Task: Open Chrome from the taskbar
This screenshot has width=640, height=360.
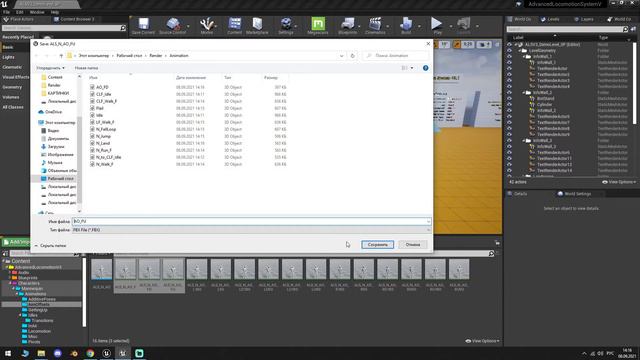Action: tap(90, 353)
